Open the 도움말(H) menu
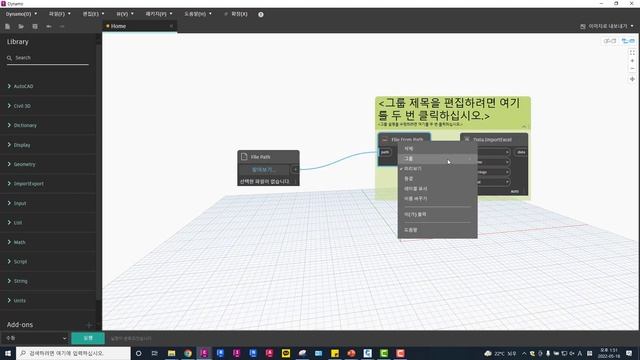The image size is (640, 360). 198,14
